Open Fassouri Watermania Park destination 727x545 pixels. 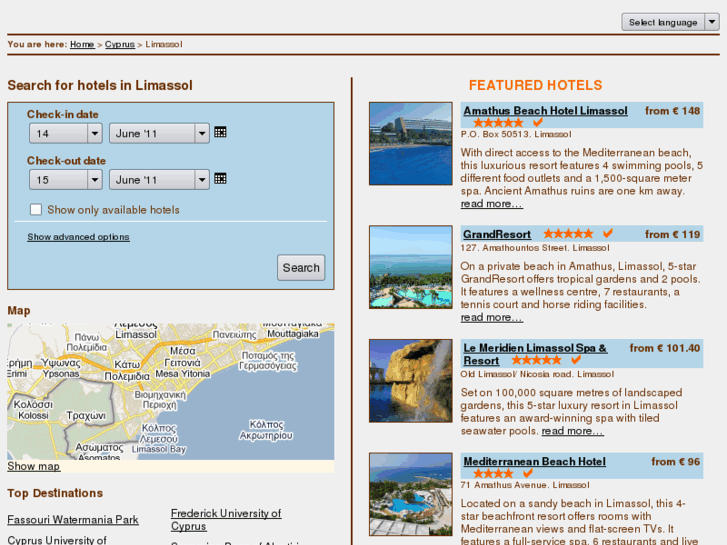[x=73, y=520]
